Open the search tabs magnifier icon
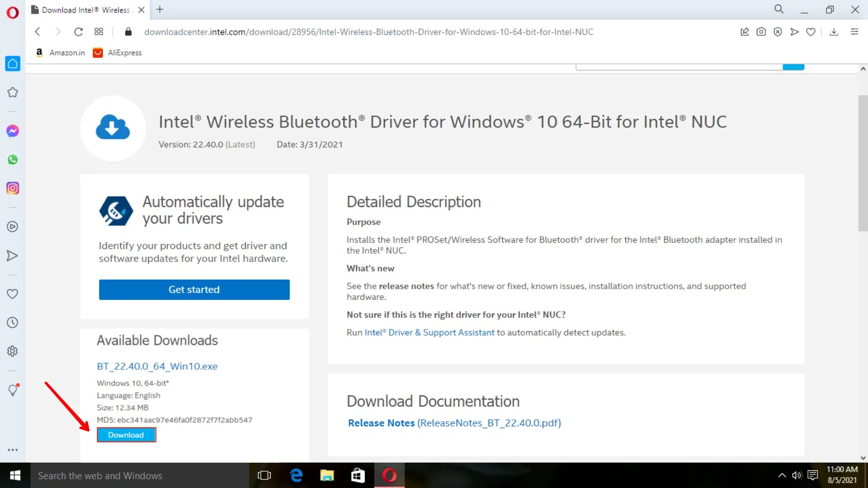 pyautogui.click(x=779, y=9)
